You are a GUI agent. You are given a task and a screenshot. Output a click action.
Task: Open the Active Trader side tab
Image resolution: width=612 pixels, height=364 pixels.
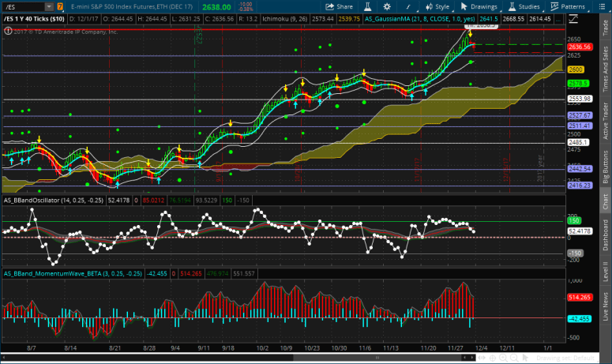point(606,117)
